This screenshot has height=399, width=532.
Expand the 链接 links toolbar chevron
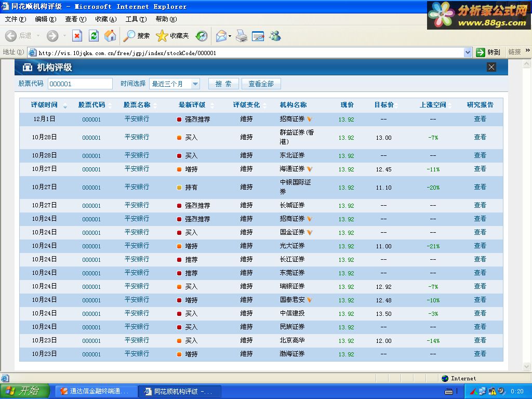[x=528, y=50]
